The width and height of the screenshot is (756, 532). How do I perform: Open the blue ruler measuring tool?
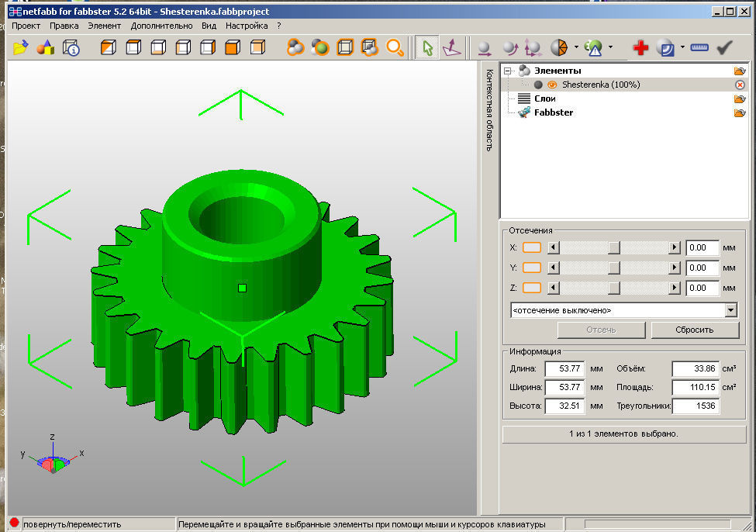pyautogui.click(x=699, y=47)
